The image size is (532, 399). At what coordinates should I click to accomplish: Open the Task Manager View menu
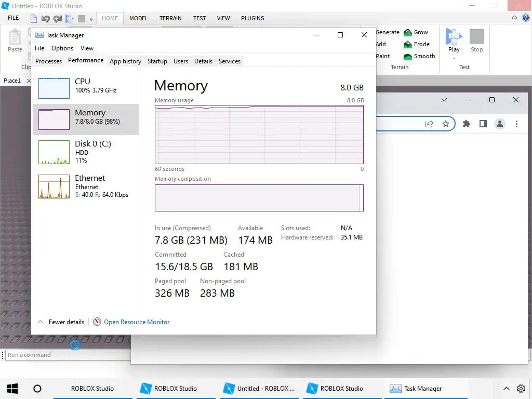(87, 48)
